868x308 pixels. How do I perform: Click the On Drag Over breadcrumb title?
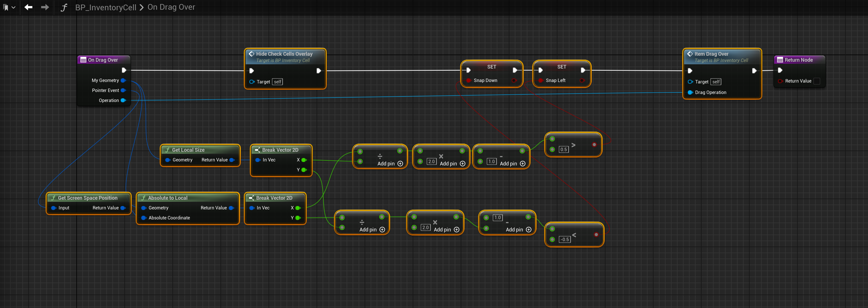tap(171, 7)
